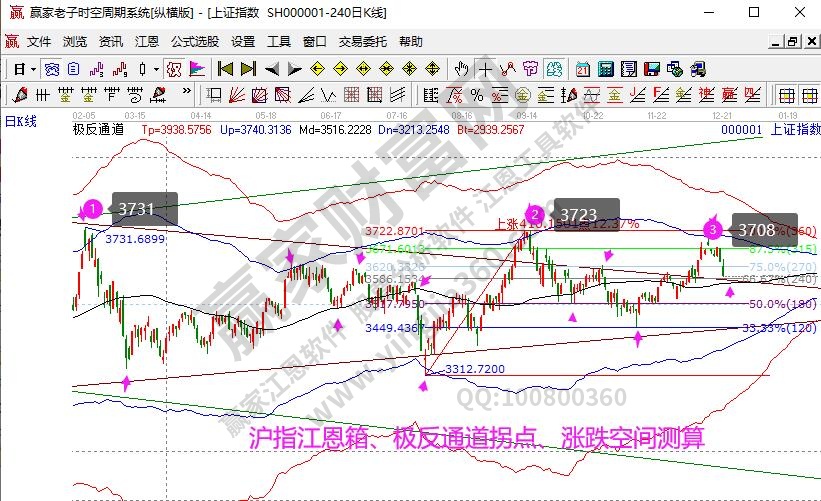Open the 文件 menu

click(39, 42)
